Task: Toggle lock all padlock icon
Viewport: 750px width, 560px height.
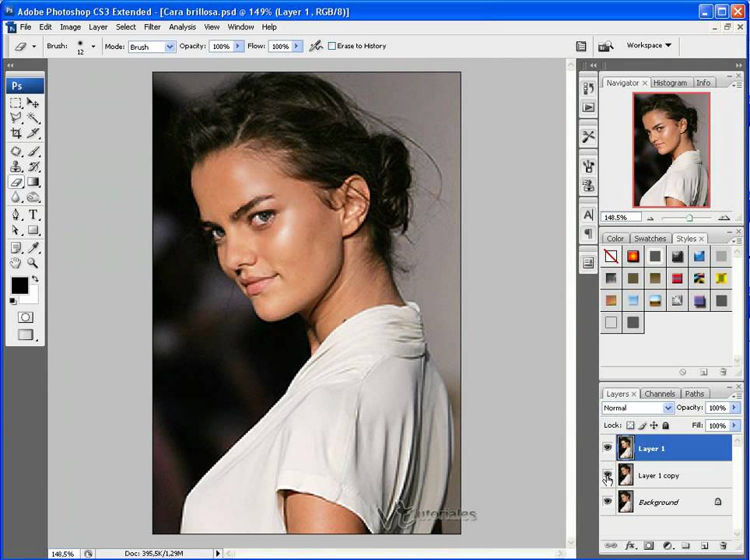Action: click(665, 425)
